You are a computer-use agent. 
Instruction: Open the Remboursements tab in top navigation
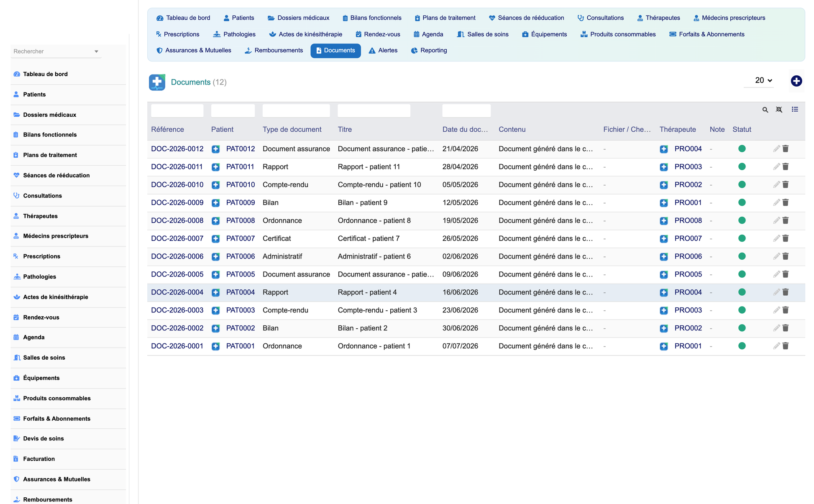274,50
